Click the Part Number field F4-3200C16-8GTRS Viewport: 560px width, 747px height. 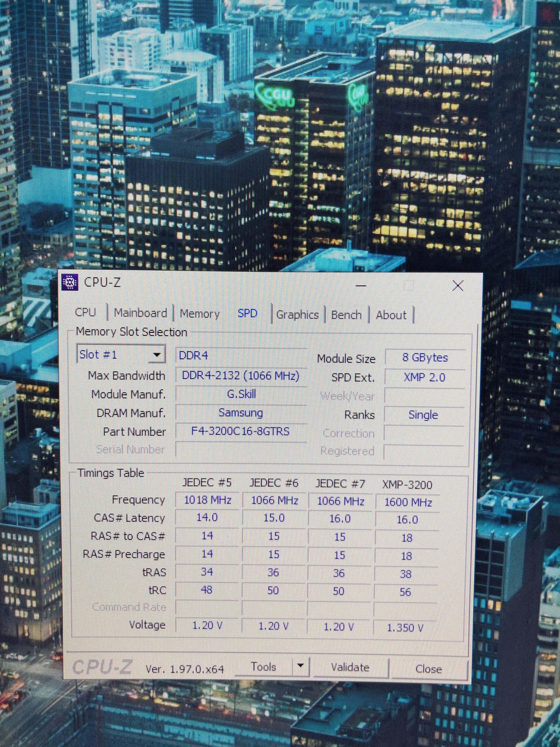pyautogui.click(x=240, y=431)
